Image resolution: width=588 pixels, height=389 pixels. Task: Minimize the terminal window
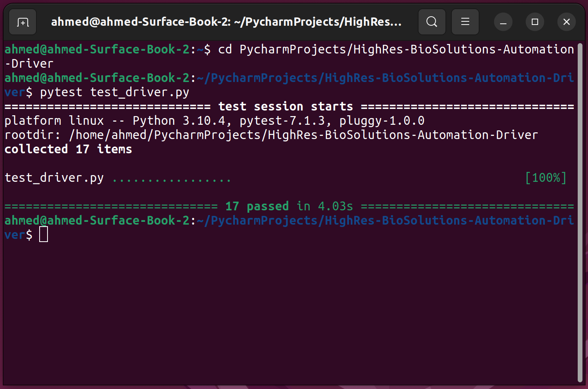coord(503,22)
